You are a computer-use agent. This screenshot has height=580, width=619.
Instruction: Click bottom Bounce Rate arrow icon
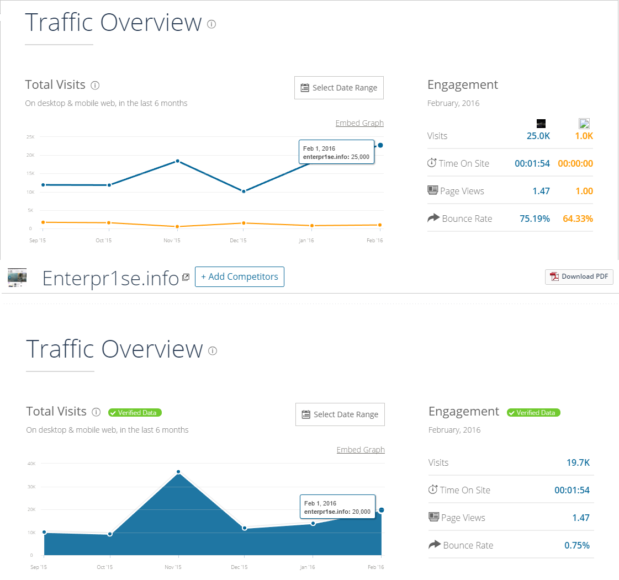[x=435, y=544]
